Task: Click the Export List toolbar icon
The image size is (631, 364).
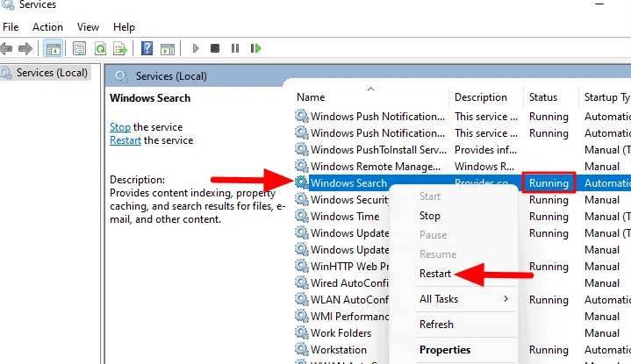Action: [120, 48]
